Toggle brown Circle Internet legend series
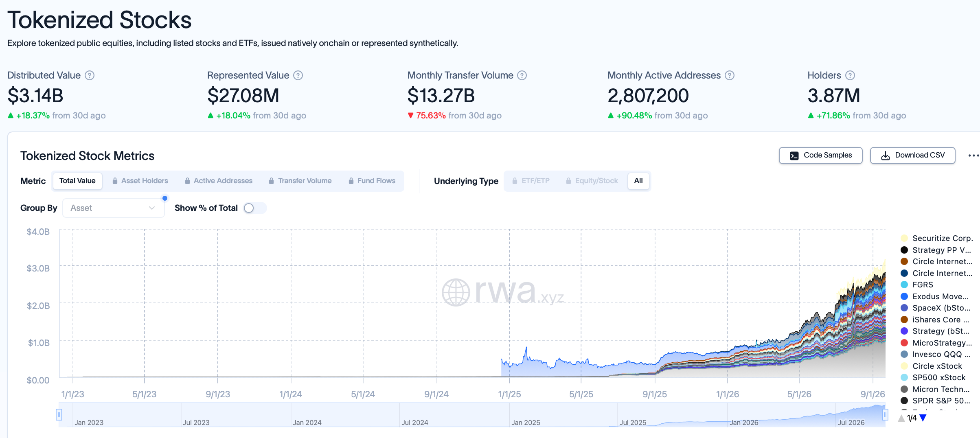The width and height of the screenshot is (980, 438). tap(936, 261)
